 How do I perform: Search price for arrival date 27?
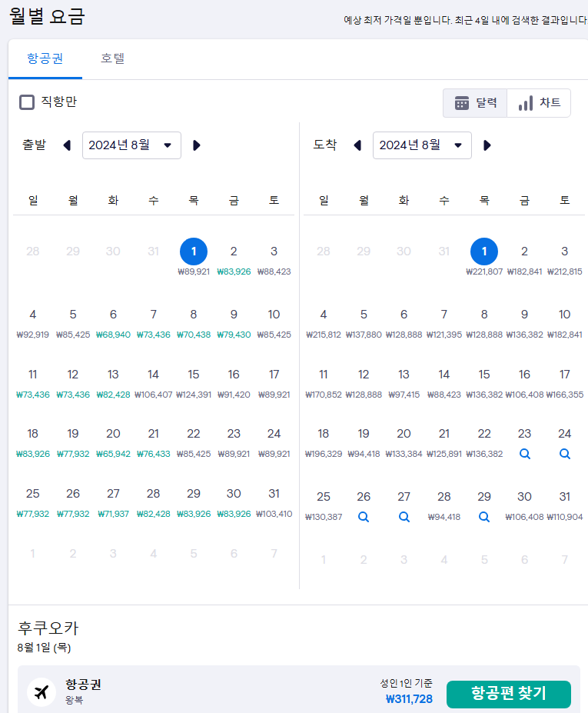[404, 517]
